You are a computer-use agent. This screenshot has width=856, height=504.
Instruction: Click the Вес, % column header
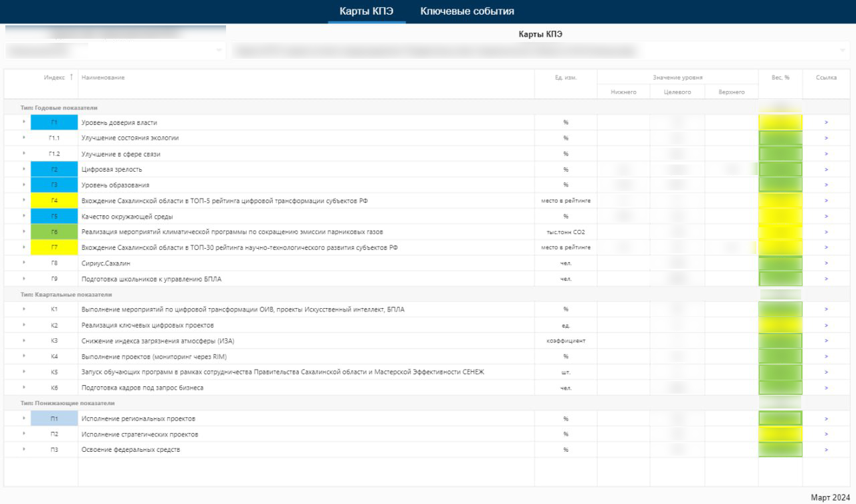(780, 78)
